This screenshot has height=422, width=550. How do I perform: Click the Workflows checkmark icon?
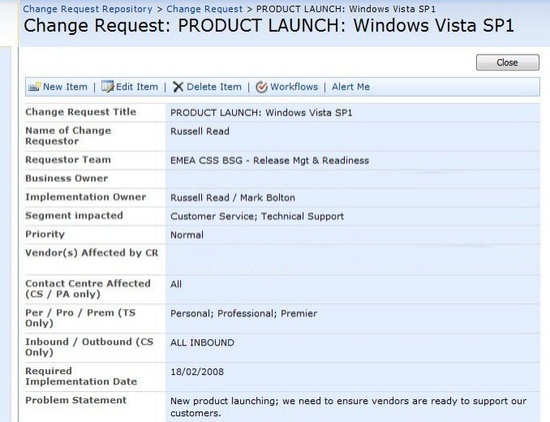[261, 87]
